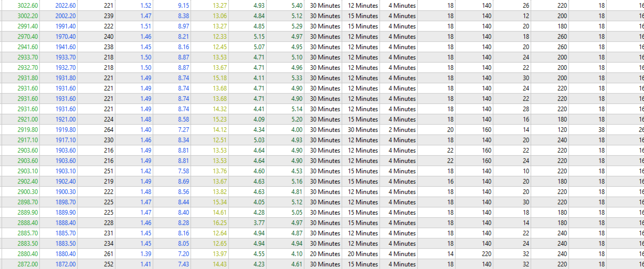
Task: Click the green value 4.61
Action: point(297,264)
